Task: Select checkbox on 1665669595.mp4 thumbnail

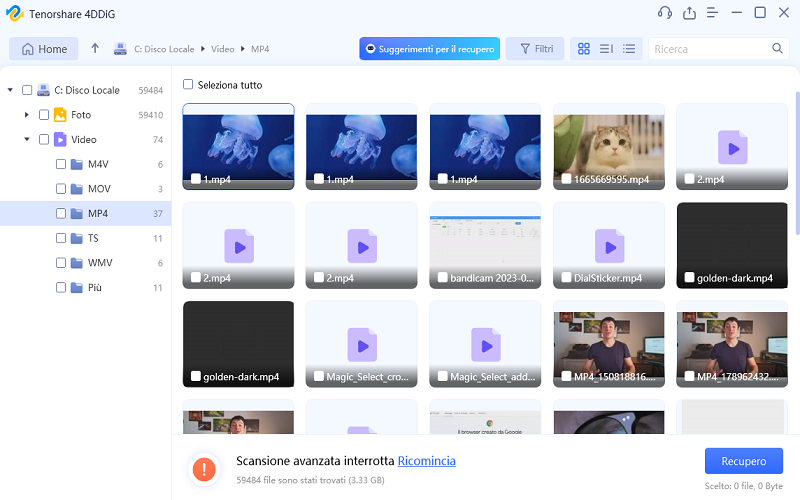Action: pos(566,180)
